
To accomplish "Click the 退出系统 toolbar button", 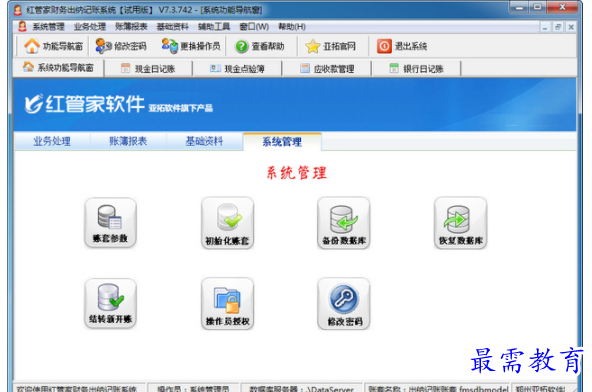I will coord(402,46).
